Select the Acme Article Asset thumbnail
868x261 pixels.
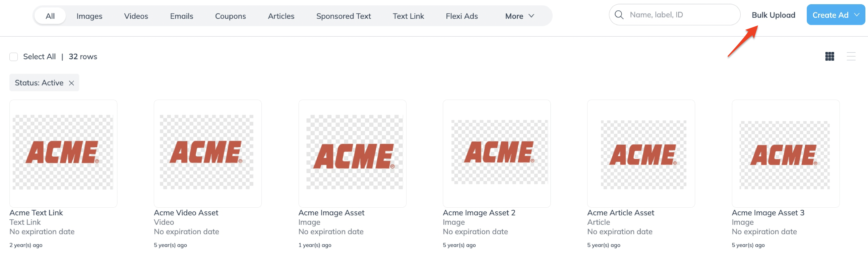[640, 153]
